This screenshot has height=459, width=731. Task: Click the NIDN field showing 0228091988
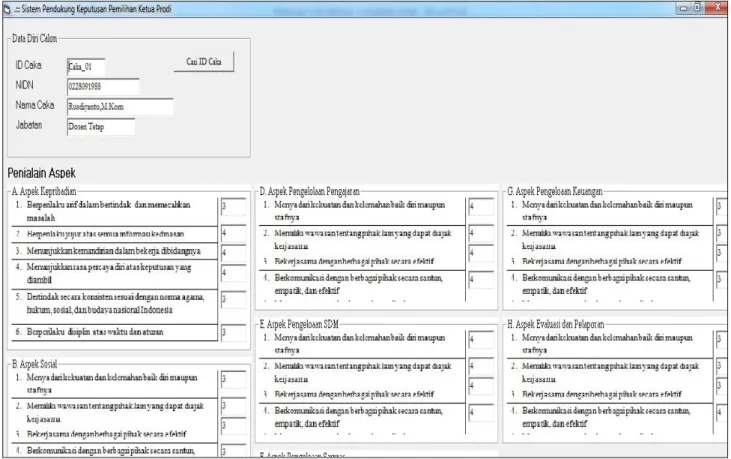pyautogui.click(x=103, y=87)
